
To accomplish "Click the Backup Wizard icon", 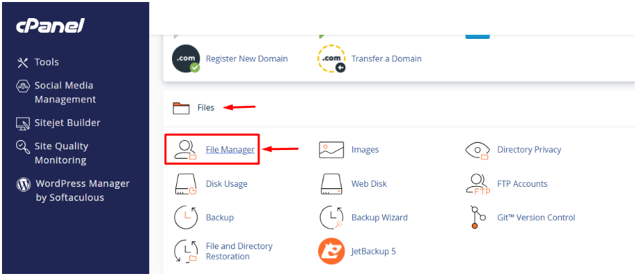I will (x=331, y=218).
